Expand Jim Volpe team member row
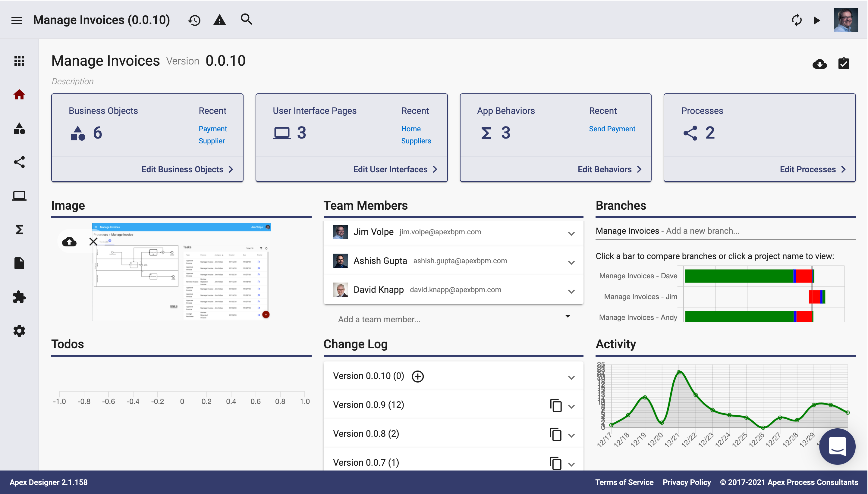Image resolution: width=868 pixels, height=494 pixels. click(571, 234)
